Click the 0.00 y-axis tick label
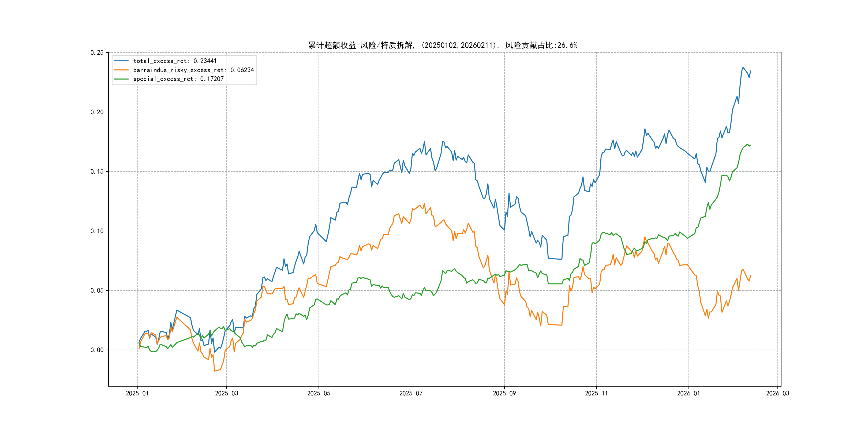The width and height of the screenshot is (868, 434). point(97,350)
